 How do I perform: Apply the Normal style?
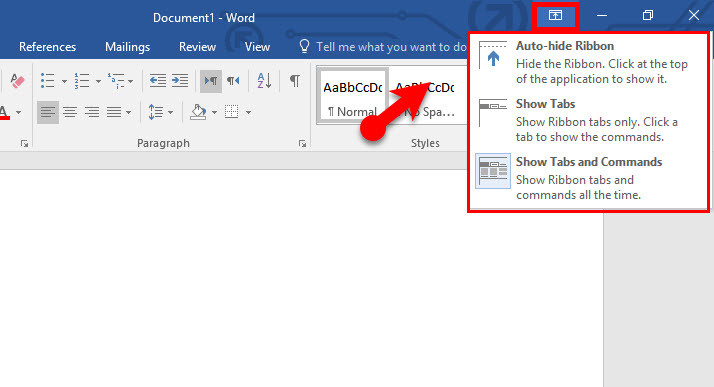pos(353,96)
